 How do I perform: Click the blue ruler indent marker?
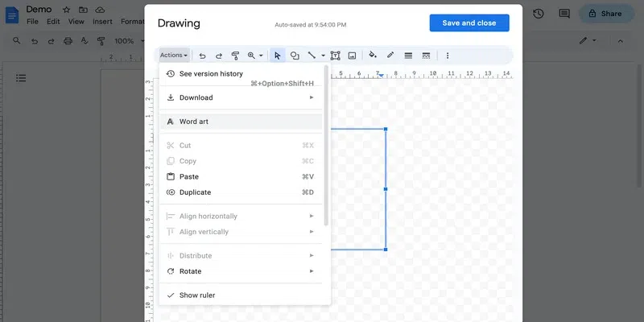click(381, 76)
